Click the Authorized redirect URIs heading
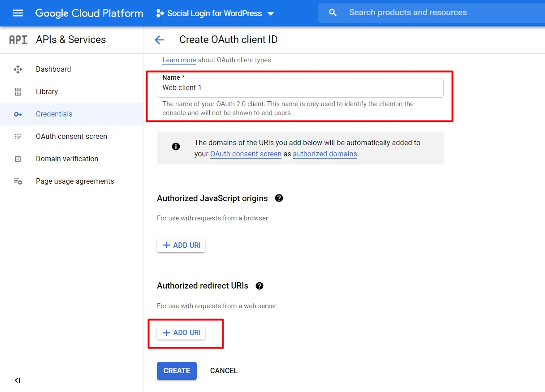Screen dimensions: 545x392 point(203,286)
